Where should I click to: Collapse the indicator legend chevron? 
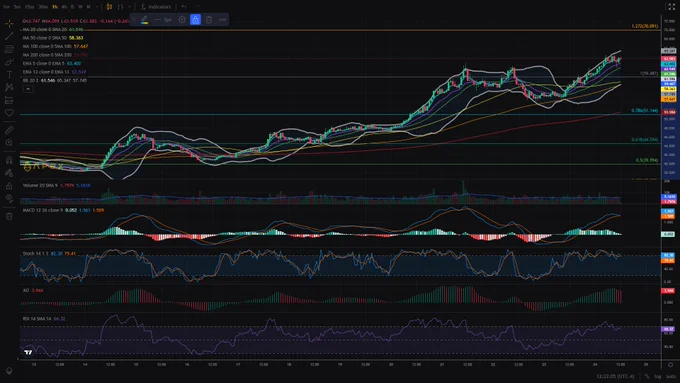tap(28, 89)
